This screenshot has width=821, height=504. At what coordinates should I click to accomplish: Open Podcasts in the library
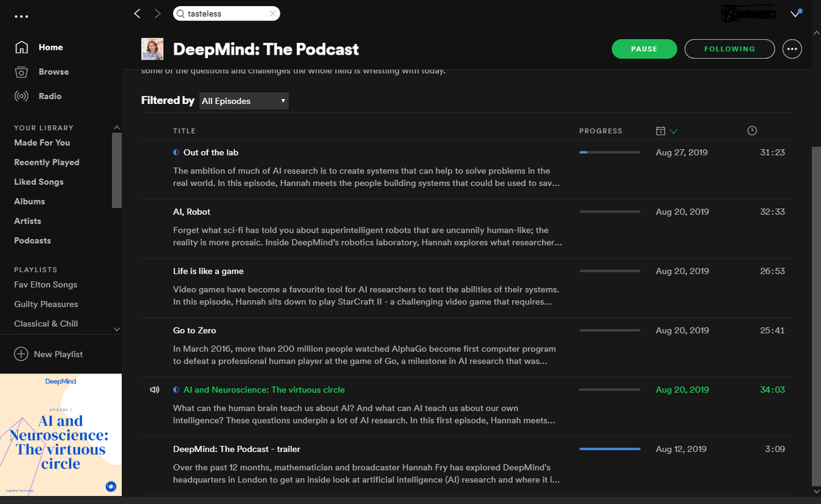pos(32,241)
